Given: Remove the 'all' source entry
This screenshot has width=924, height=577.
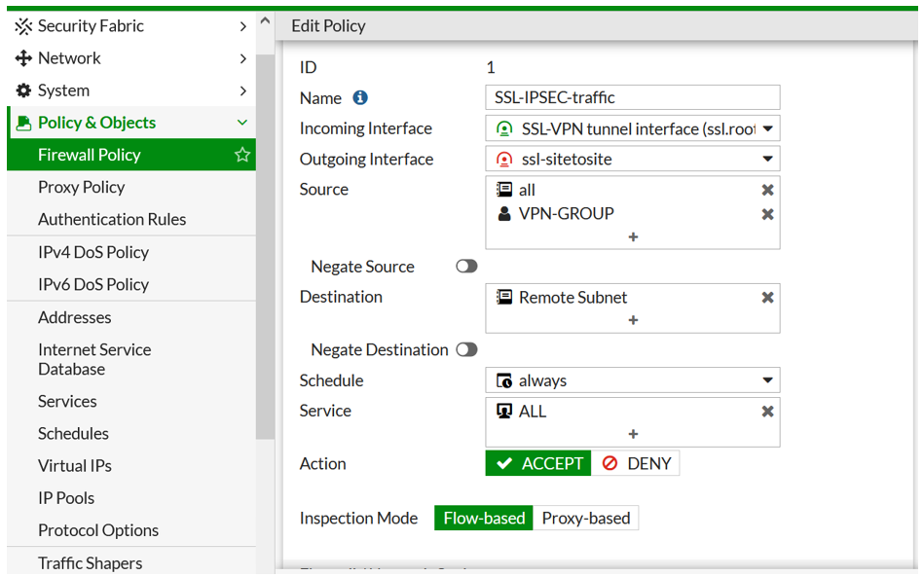Looking at the screenshot, I should point(767,191).
